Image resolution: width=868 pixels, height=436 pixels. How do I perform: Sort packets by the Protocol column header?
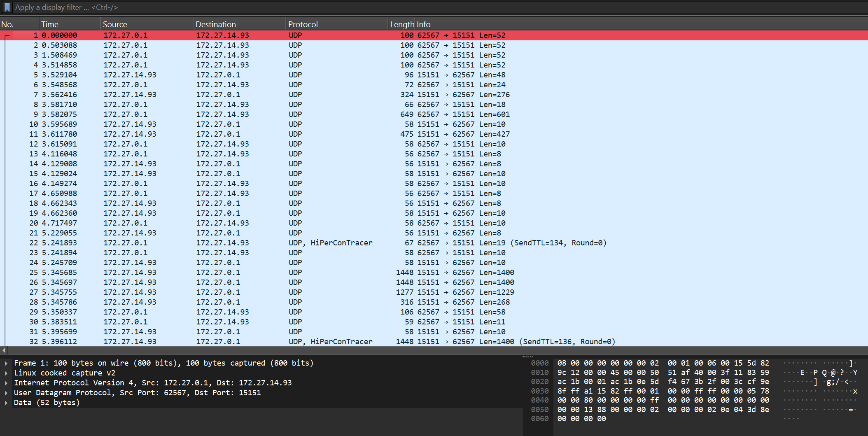337,24
